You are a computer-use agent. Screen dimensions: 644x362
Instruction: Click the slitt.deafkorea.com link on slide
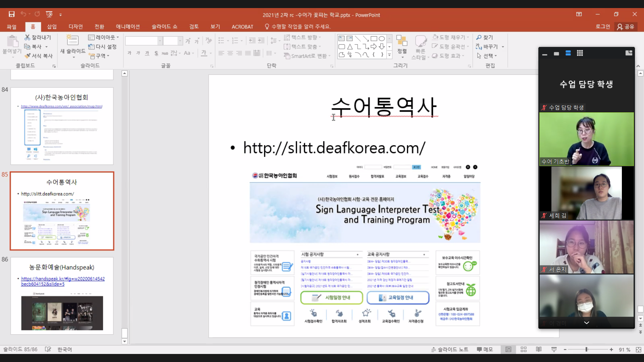pos(334,148)
